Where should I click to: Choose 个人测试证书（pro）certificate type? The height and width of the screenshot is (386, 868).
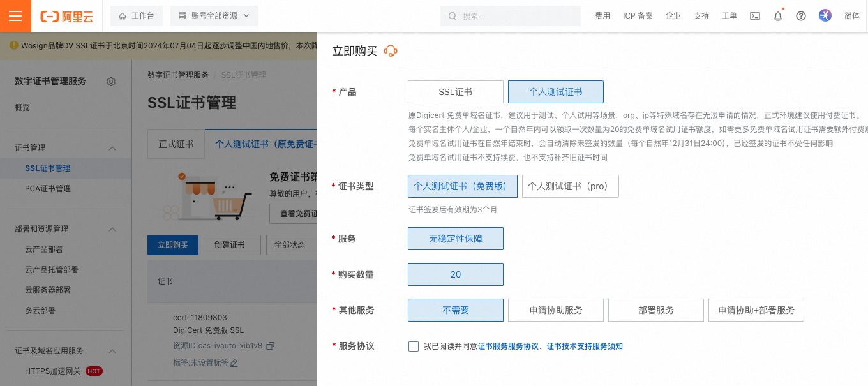click(x=571, y=186)
